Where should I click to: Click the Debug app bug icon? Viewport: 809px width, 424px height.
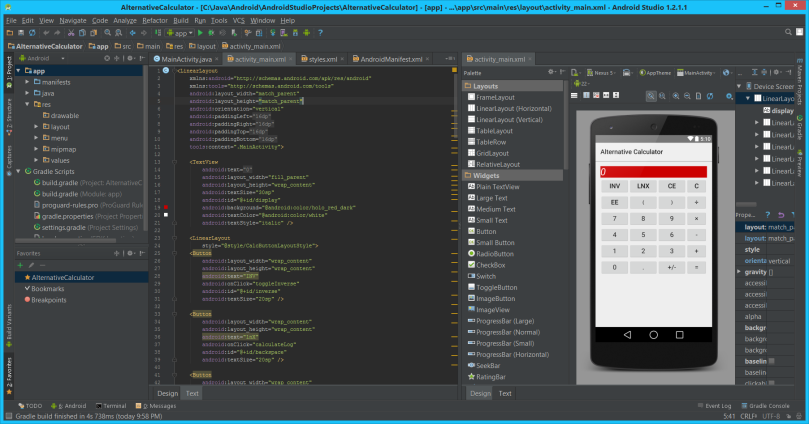211,32
